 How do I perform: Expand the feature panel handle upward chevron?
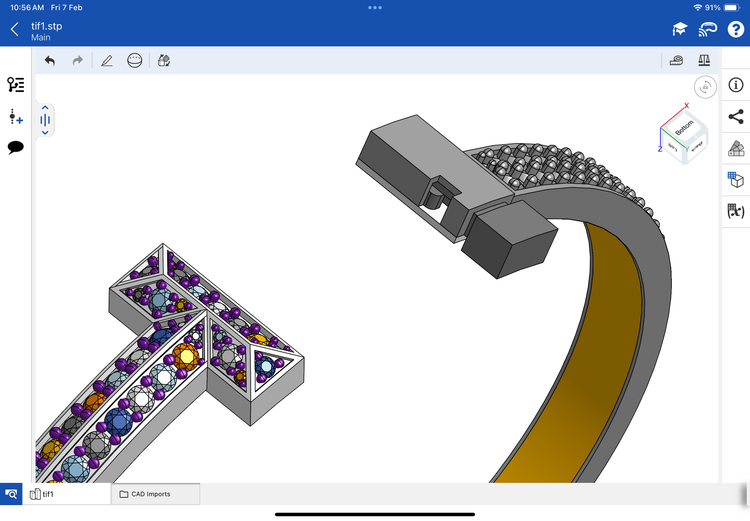click(45, 107)
